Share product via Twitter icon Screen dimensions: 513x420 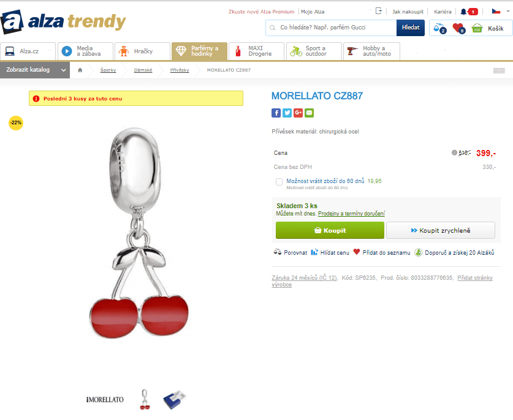[287, 113]
